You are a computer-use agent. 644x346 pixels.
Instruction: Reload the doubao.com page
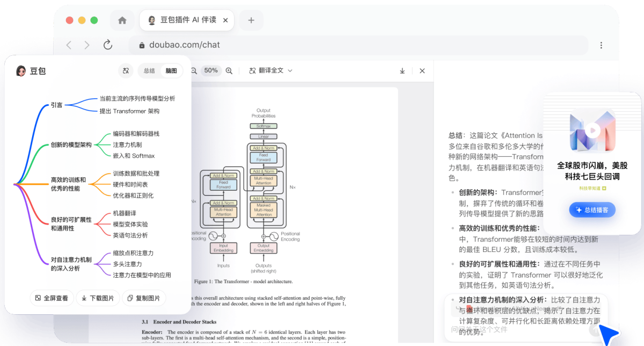point(108,45)
